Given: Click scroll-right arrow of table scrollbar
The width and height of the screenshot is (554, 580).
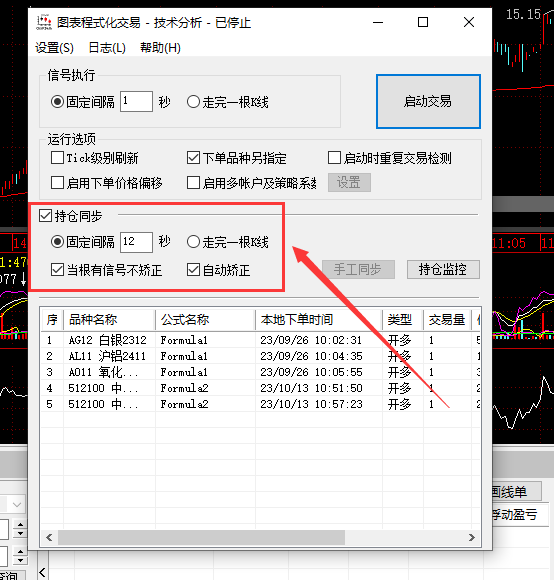Looking at the screenshot, I should point(472,537).
